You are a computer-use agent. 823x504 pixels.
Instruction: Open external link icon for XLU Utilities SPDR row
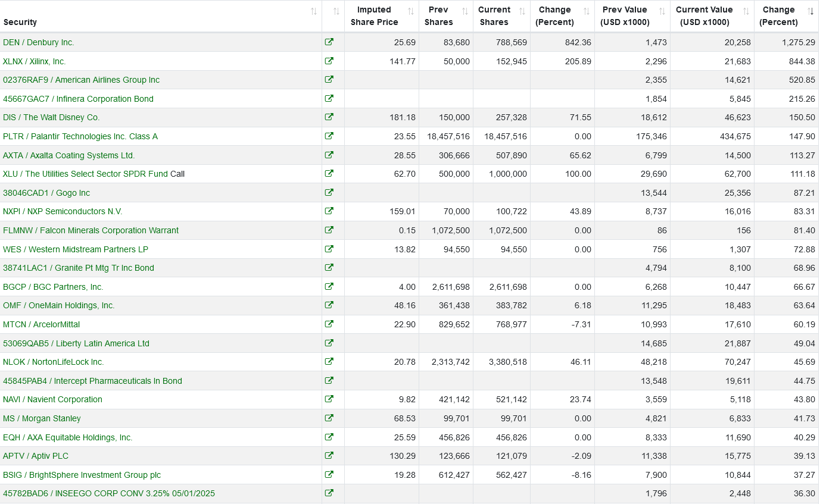(329, 174)
